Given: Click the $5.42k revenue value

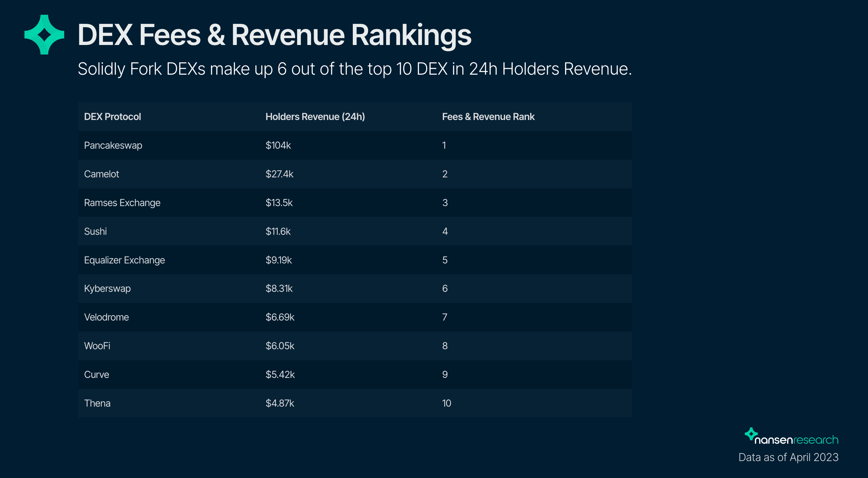Looking at the screenshot, I should 280,375.
